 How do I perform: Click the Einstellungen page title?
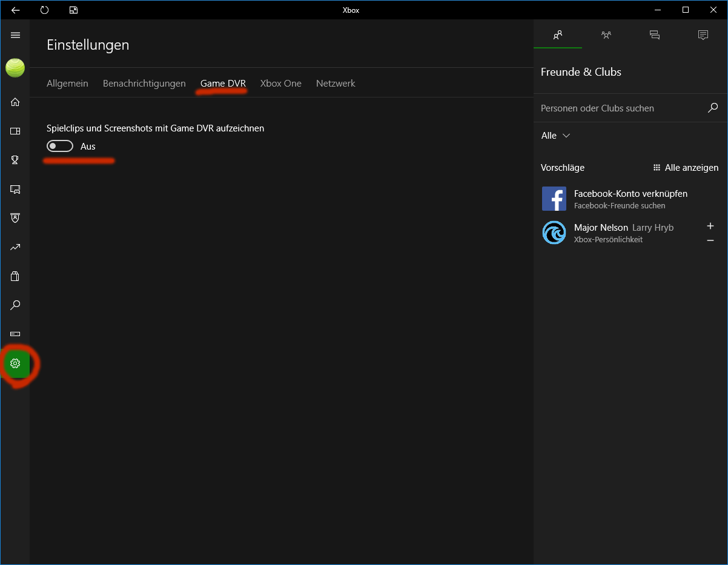(88, 45)
